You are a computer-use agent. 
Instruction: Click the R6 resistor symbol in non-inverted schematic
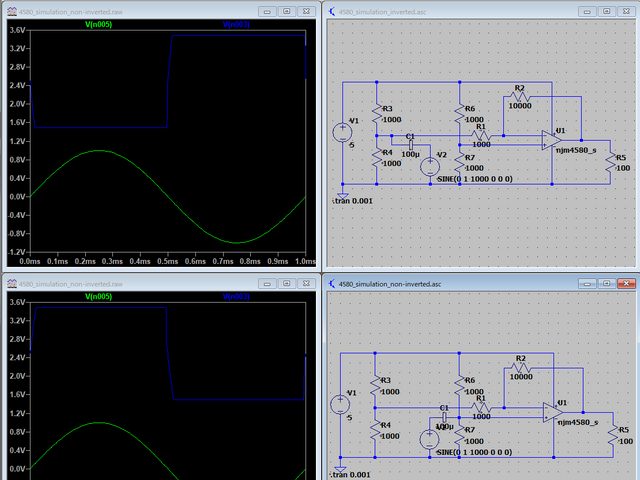click(x=460, y=385)
